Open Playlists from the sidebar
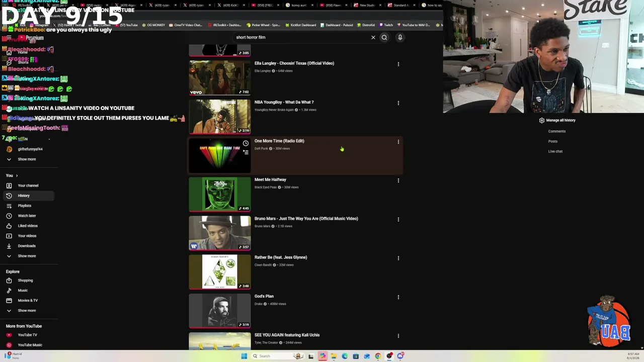 click(x=28, y=206)
